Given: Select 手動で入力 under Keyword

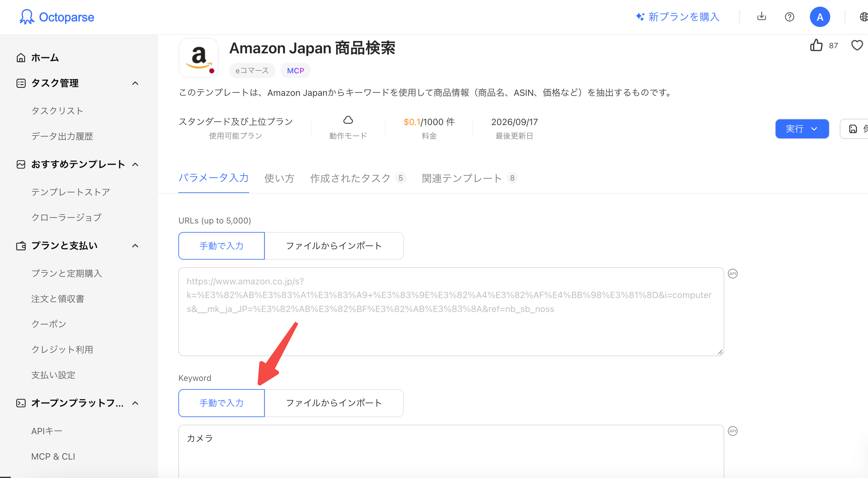Looking at the screenshot, I should pyautogui.click(x=222, y=403).
